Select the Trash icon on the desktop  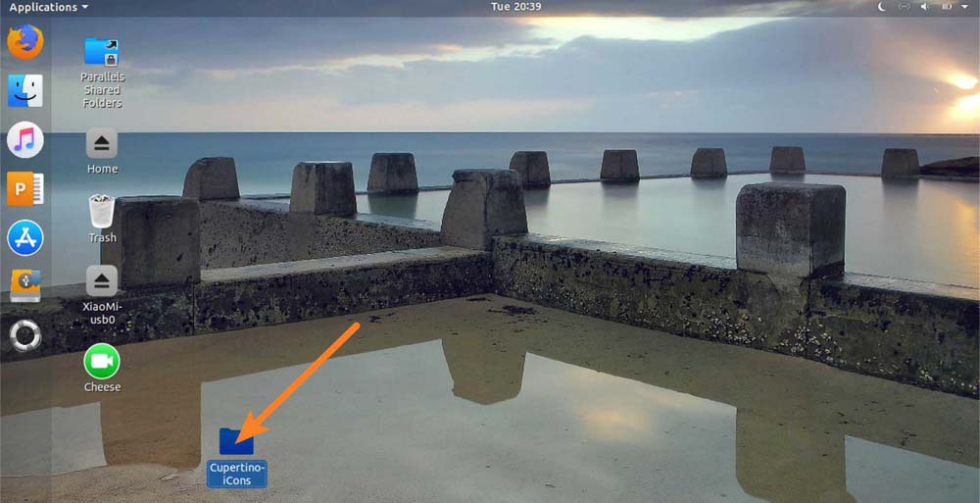click(102, 211)
